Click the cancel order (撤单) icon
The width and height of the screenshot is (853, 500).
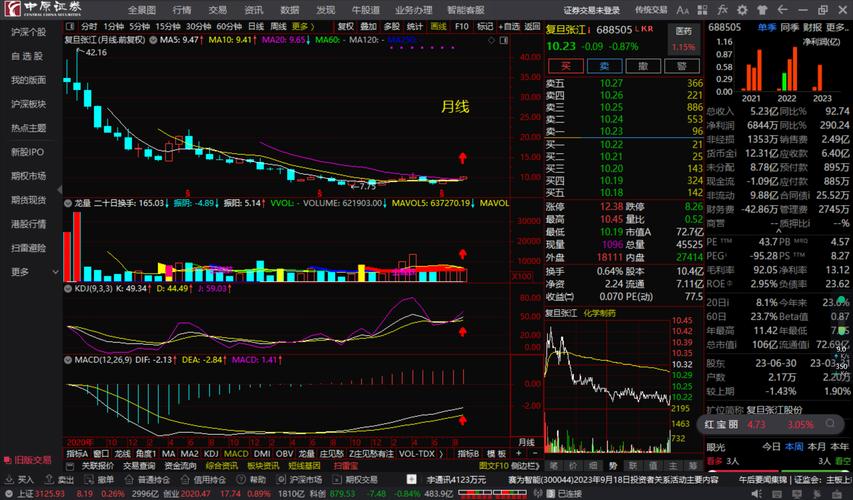89,479
